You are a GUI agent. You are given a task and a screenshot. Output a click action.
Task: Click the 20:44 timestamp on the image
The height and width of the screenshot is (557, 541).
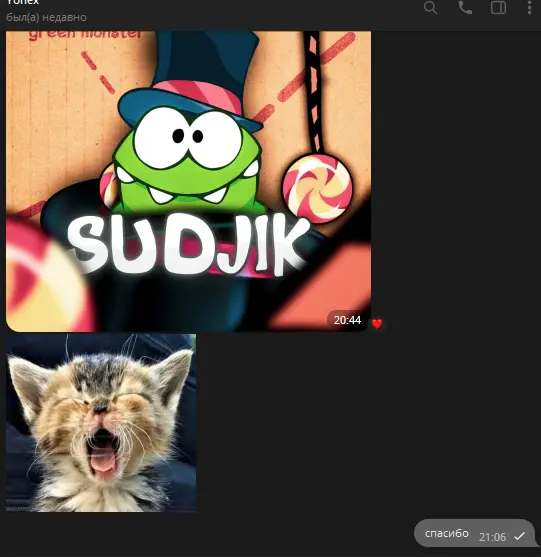pos(347,320)
